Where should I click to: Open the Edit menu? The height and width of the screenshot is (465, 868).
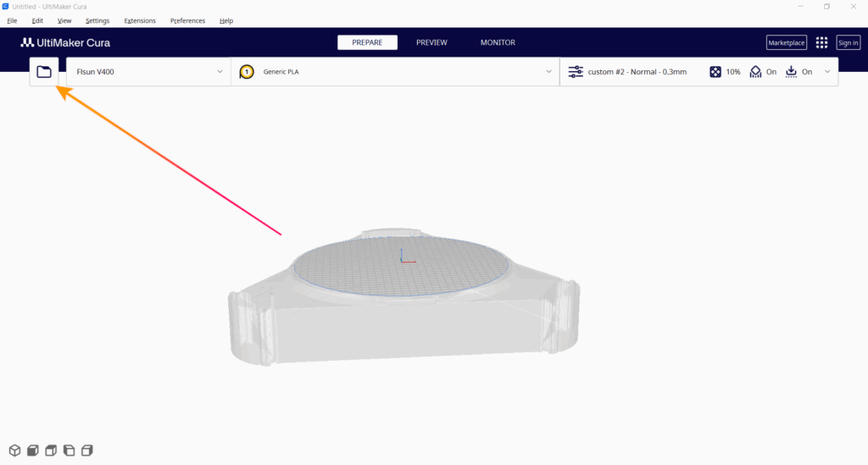[x=37, y=20]
